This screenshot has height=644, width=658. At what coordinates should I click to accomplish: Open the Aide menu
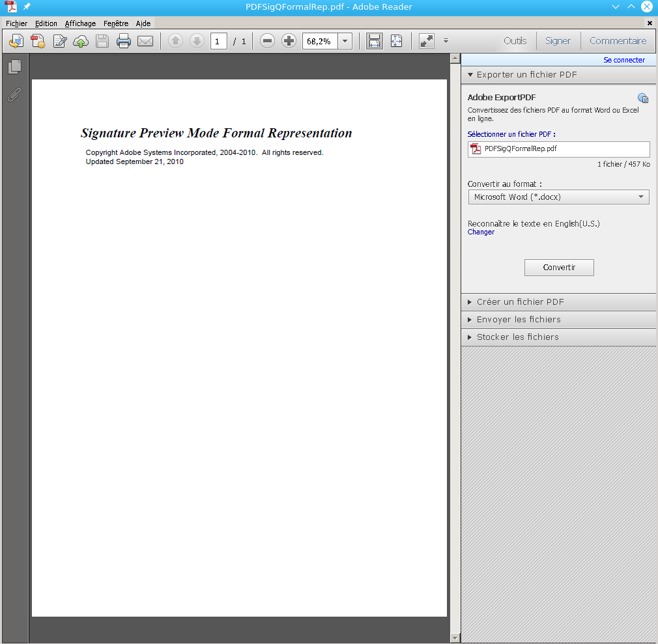[143, 23]
